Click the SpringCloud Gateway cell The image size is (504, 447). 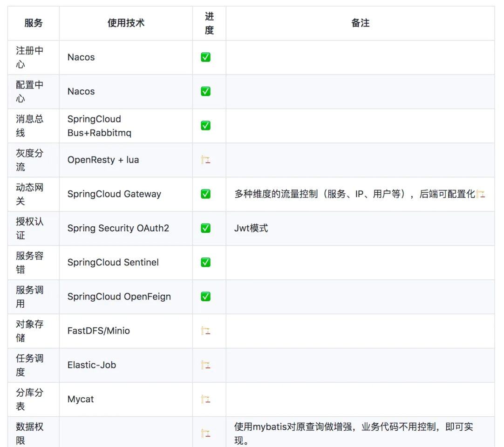point(126,194)
